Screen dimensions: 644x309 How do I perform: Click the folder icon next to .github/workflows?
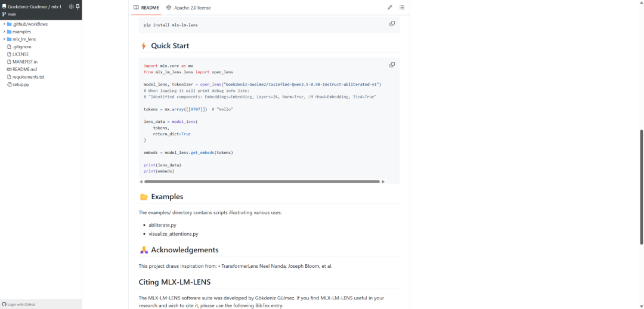click(x=9, y=24)
